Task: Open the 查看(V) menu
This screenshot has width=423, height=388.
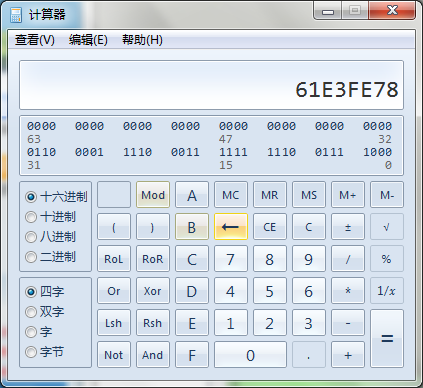Action: (35, 40)
